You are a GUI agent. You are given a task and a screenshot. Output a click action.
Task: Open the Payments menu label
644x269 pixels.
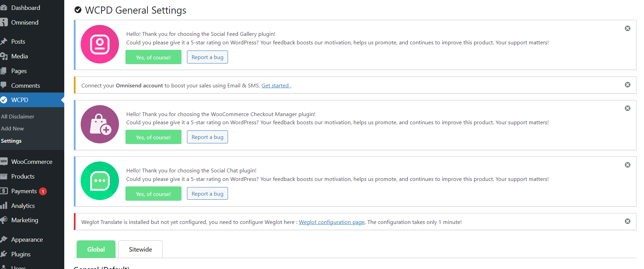pyautogui.click(x=24, y=191)
